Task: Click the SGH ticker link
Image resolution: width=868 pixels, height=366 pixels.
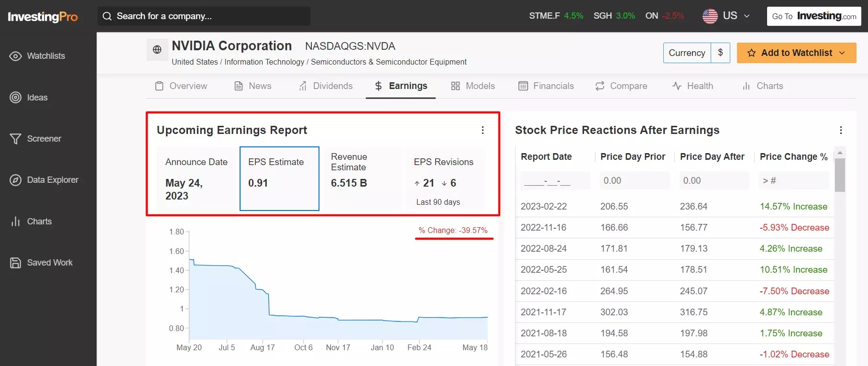Action: [x=614, y=16]
